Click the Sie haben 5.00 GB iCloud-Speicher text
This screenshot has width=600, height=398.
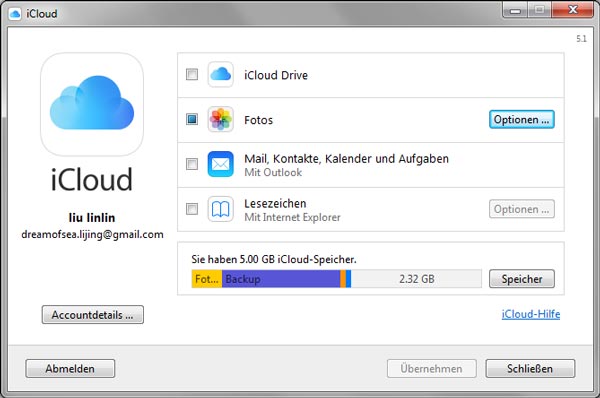pos(274,259)
